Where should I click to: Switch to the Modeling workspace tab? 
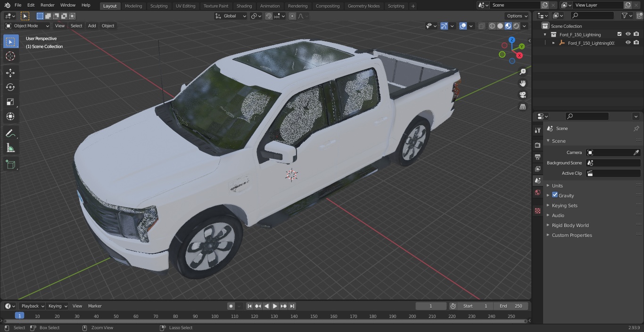(133, 6)
